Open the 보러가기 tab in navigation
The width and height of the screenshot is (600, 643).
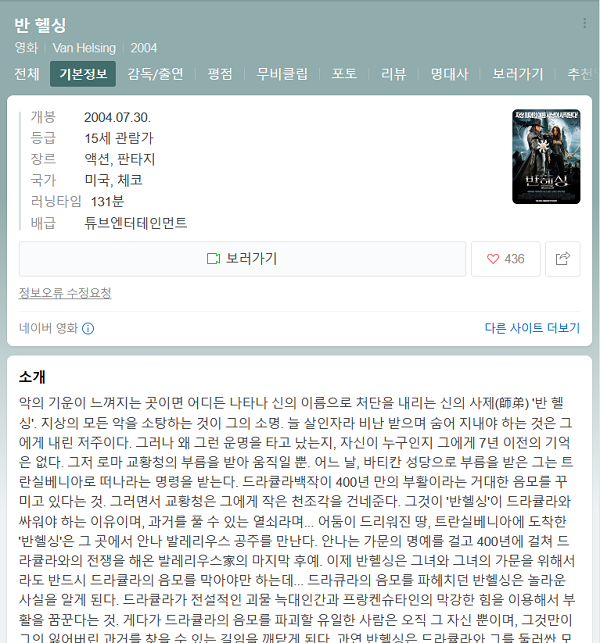518,74
